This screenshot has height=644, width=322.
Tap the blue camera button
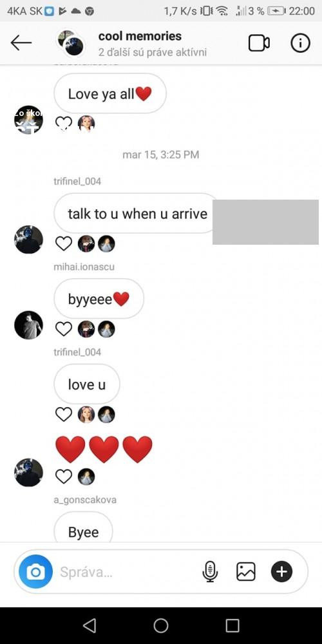[x=35, y=572]
